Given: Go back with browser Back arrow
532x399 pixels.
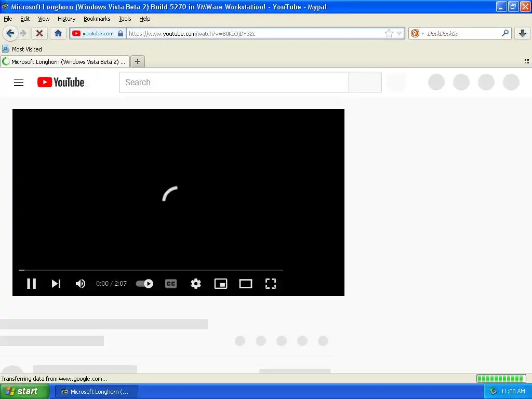Looking at the screenshot, I should point(10,33).
